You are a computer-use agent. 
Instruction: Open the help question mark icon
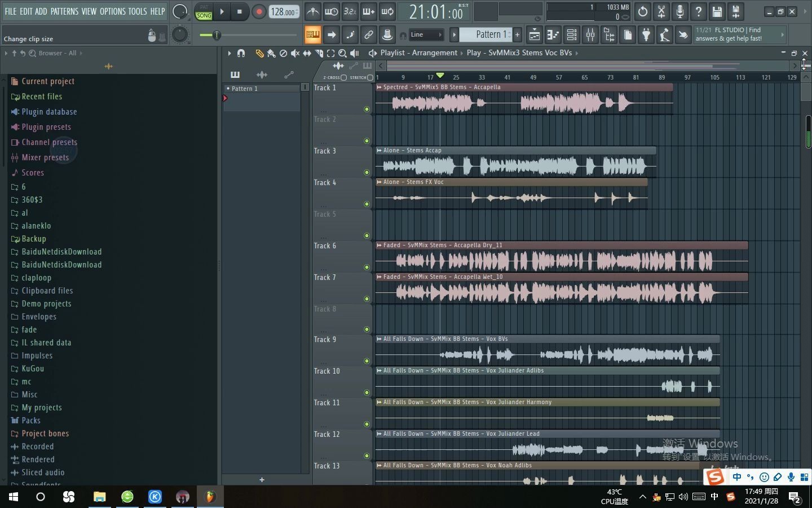(x=699, y=11)
